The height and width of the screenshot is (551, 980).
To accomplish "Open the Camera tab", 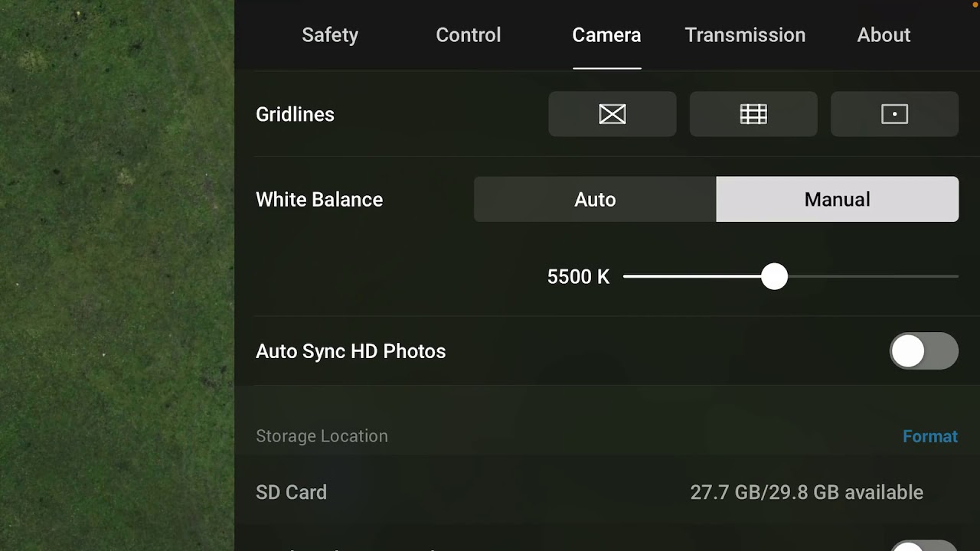I will (606, 35).
